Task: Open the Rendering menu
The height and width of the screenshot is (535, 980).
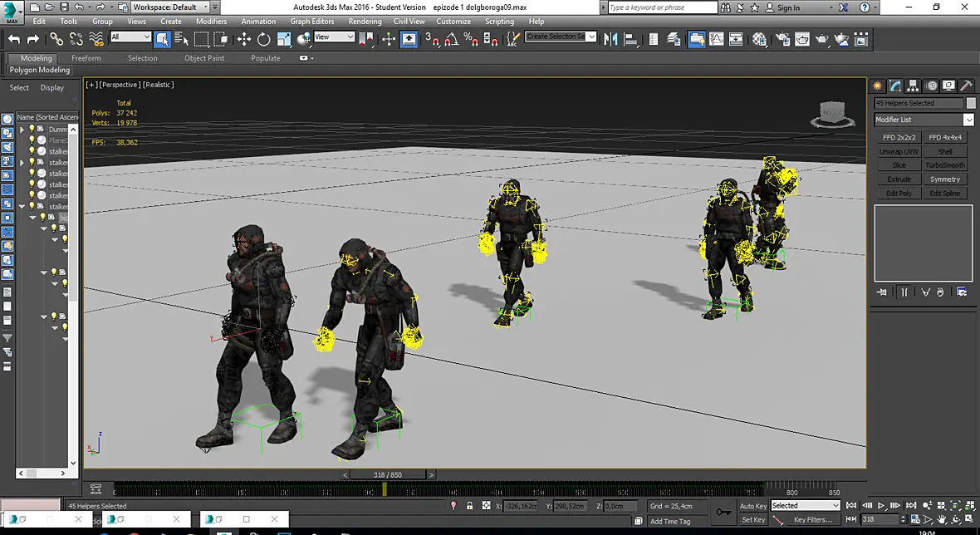Action: (365, 22)
